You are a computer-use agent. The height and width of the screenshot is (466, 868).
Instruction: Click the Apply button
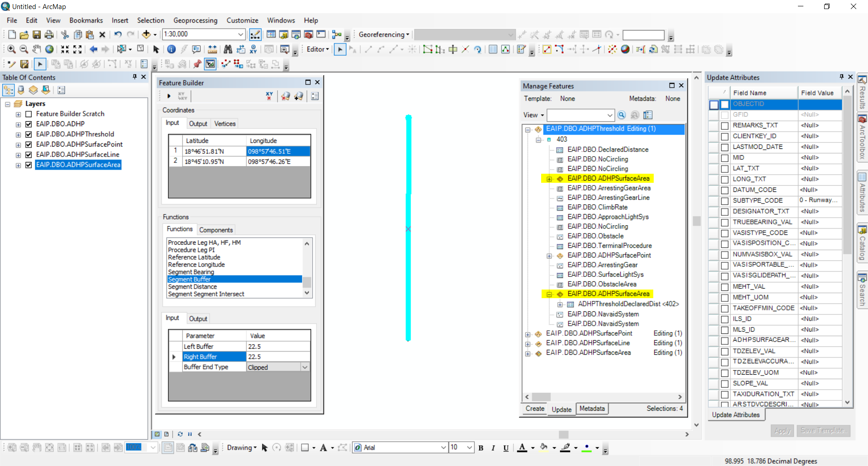tap(783, 431)
